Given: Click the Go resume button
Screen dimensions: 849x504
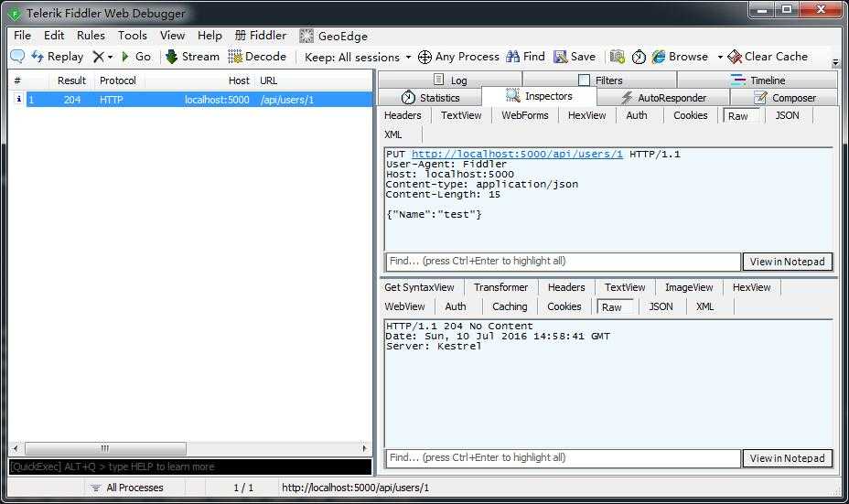Looking at the screenshot, I should (136, 57).
